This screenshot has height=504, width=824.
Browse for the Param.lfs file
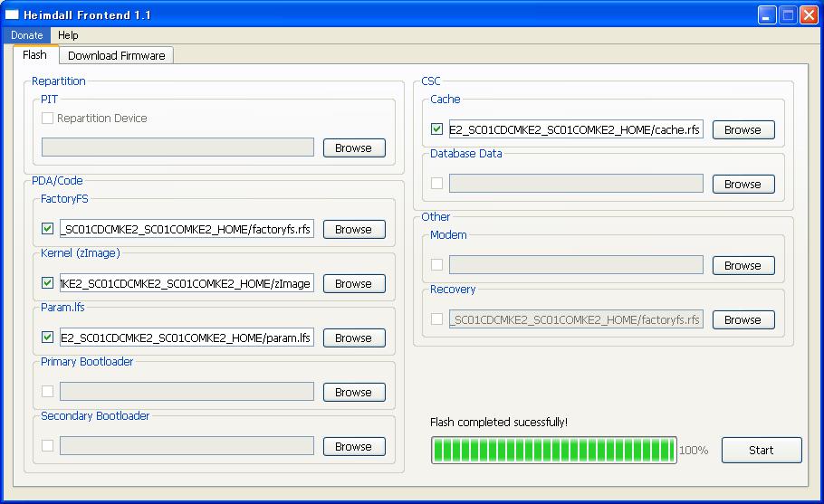click(354, 338)
